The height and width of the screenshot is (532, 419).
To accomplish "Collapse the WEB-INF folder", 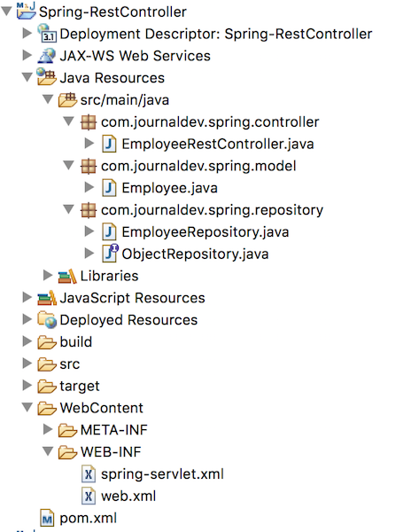I will pyautogui.click(x=48, y=451).
